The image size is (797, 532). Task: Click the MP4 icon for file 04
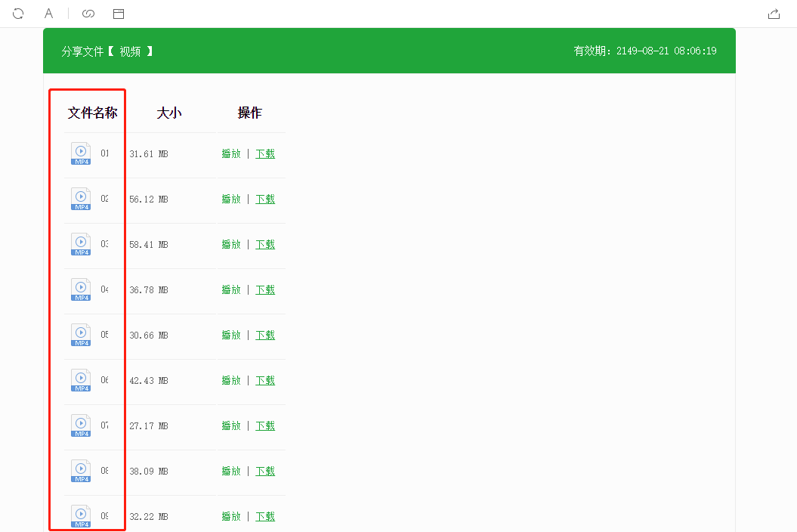[81, 289]
